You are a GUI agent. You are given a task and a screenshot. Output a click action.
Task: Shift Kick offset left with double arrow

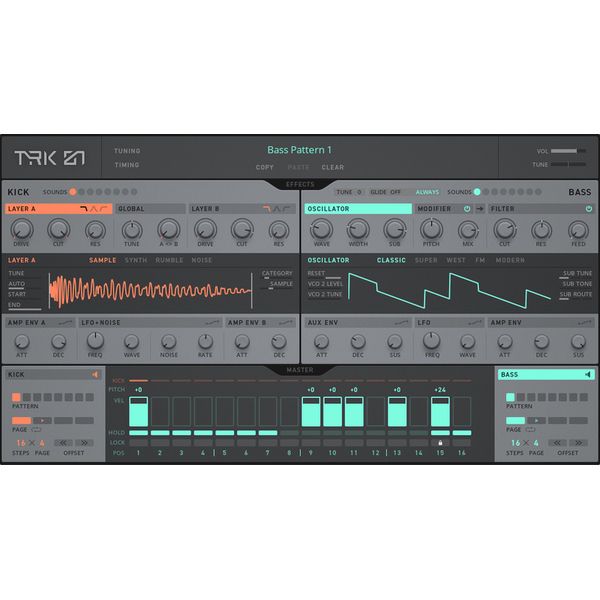pyautogui.click(x=63, y=443)
